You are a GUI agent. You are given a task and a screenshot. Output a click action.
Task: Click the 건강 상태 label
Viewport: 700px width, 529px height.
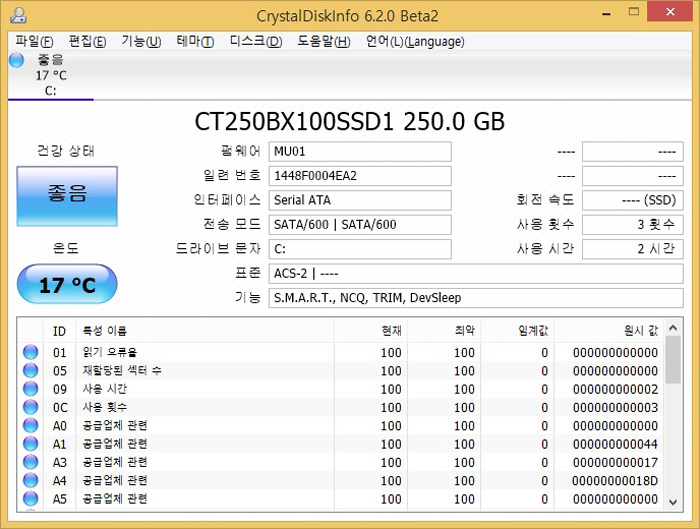[x=66, y=151]
